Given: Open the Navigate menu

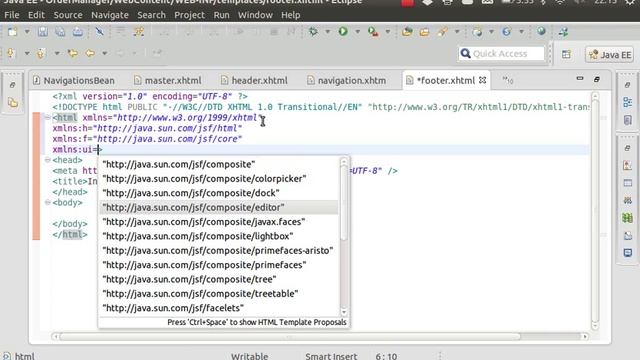Looking at the screenshot, I should tap(110, 15).
